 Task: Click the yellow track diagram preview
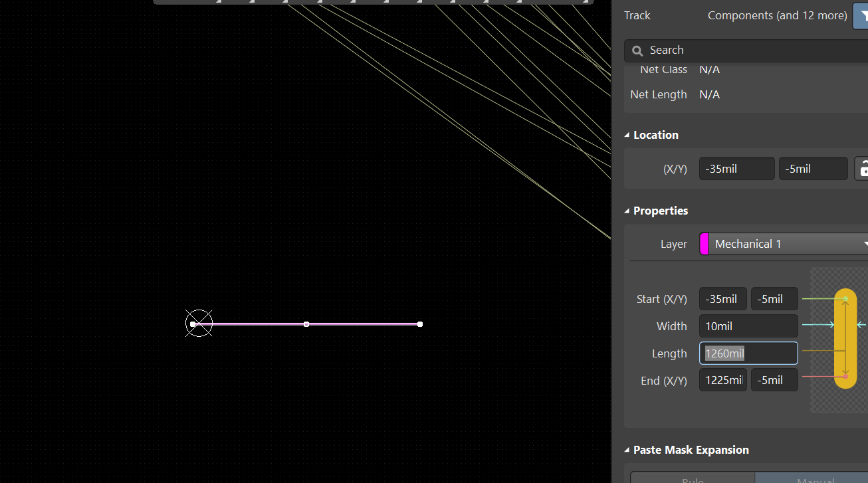tap(845, 338)
